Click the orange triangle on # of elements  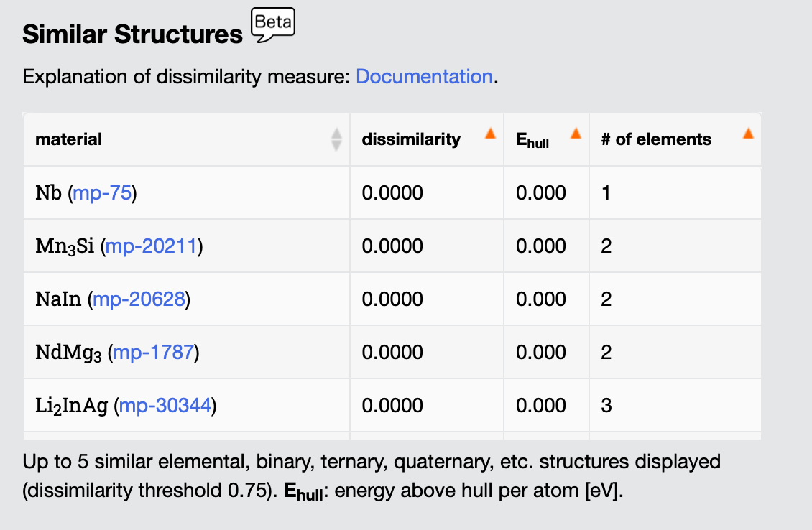coord(747,132)
